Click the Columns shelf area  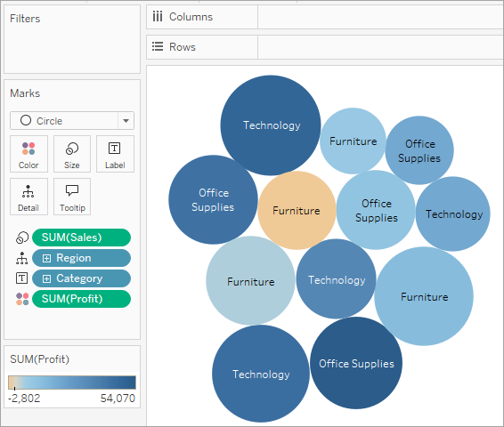coord(380,17)
